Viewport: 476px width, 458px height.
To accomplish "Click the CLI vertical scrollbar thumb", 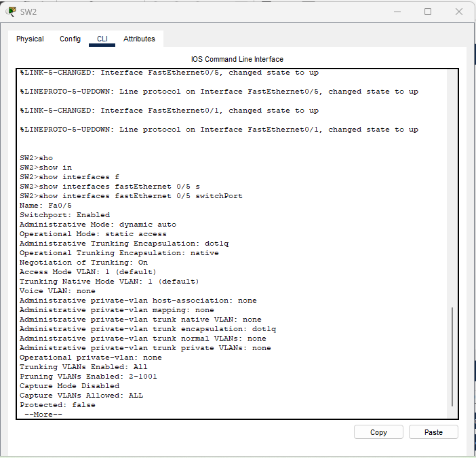I will coord(452,356).
